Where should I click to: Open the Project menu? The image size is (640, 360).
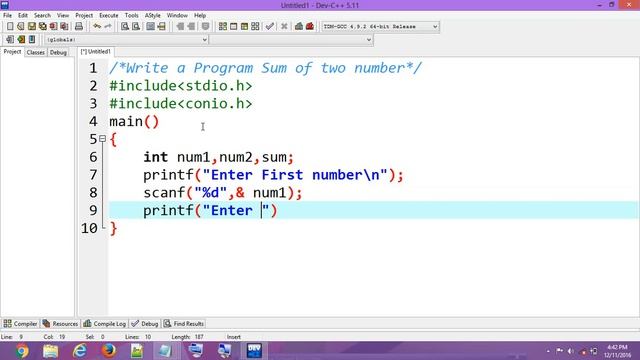point(84,16)
